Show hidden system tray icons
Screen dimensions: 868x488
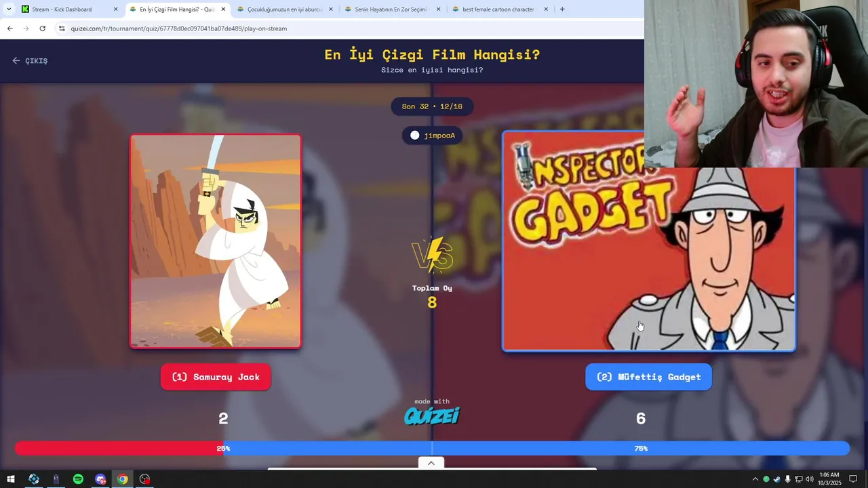[x=755, y=479]
